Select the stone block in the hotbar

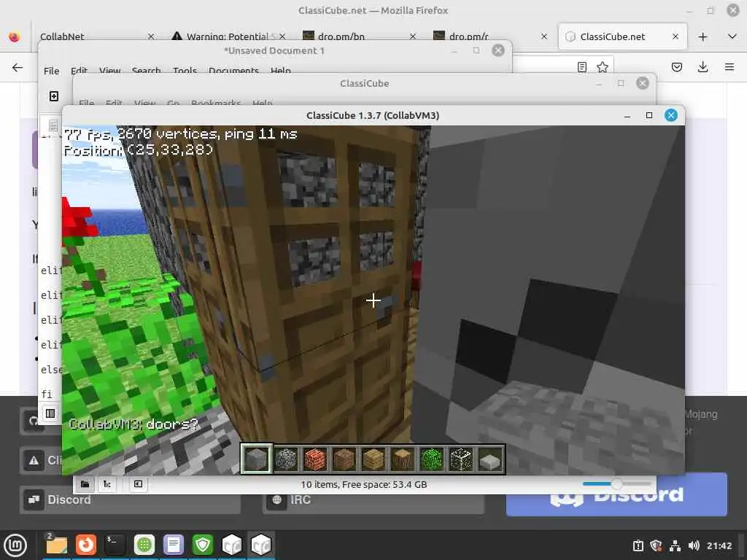(256, 459)
